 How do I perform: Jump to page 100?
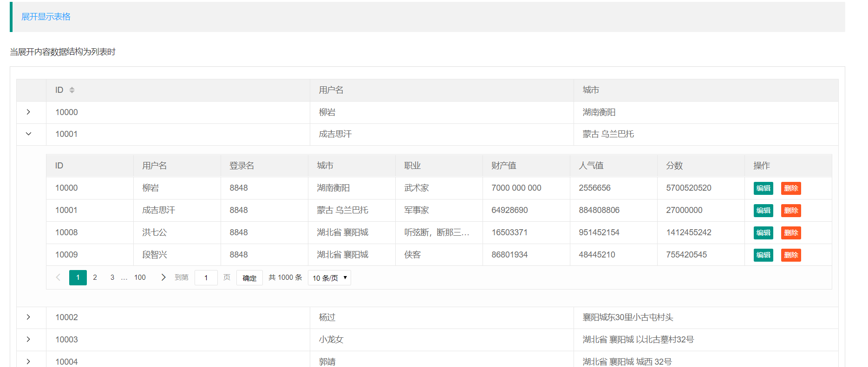[x=140, y=277]
